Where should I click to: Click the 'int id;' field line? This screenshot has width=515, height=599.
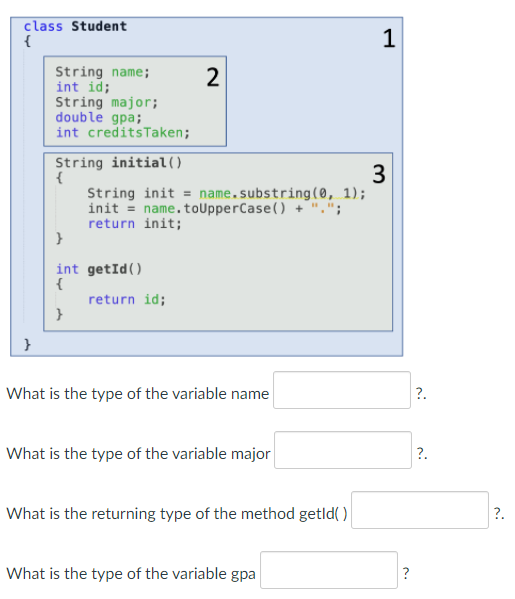tap(83, 87)
